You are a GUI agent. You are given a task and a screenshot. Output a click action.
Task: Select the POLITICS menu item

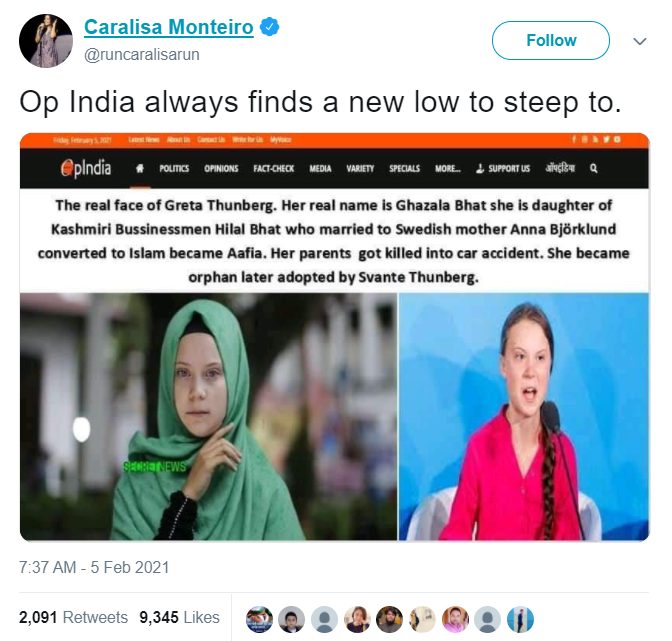(x=174, y=168)
